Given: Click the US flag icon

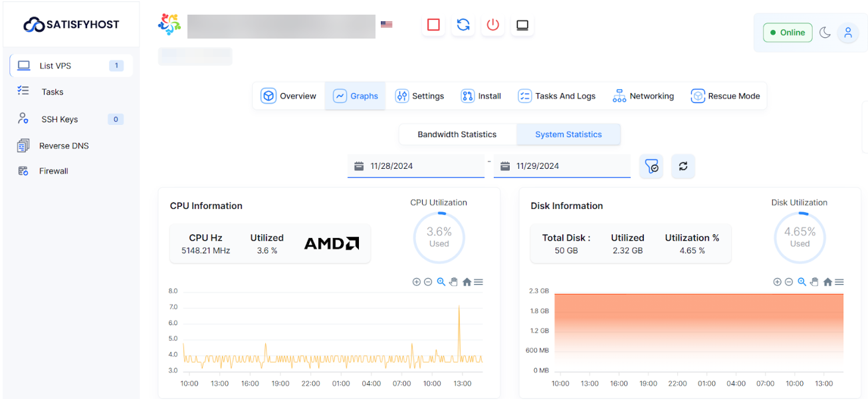Looking at the screenshot, I should coord(386,25).
